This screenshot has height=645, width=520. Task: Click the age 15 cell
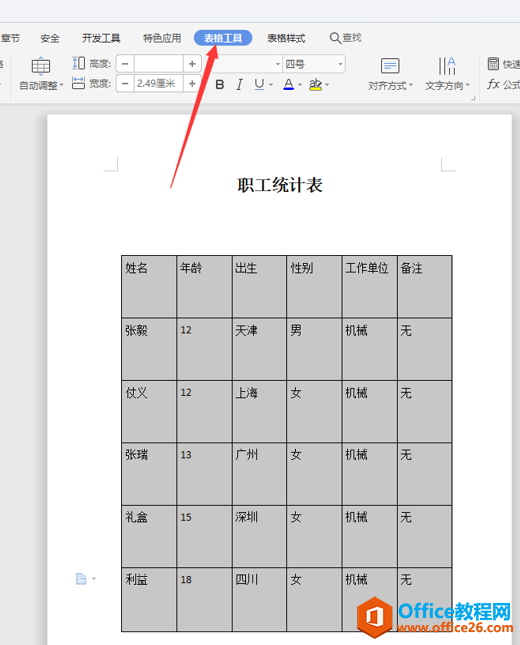point(204,536)
